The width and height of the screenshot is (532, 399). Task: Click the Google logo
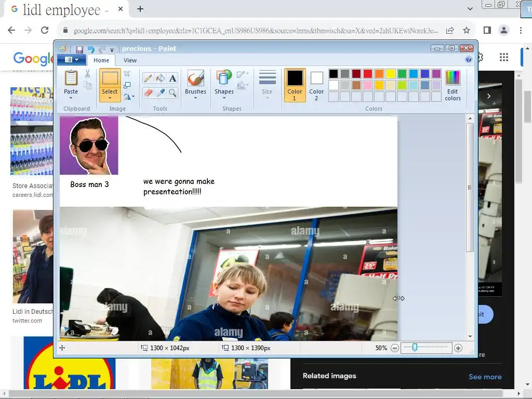coord(33,58)
